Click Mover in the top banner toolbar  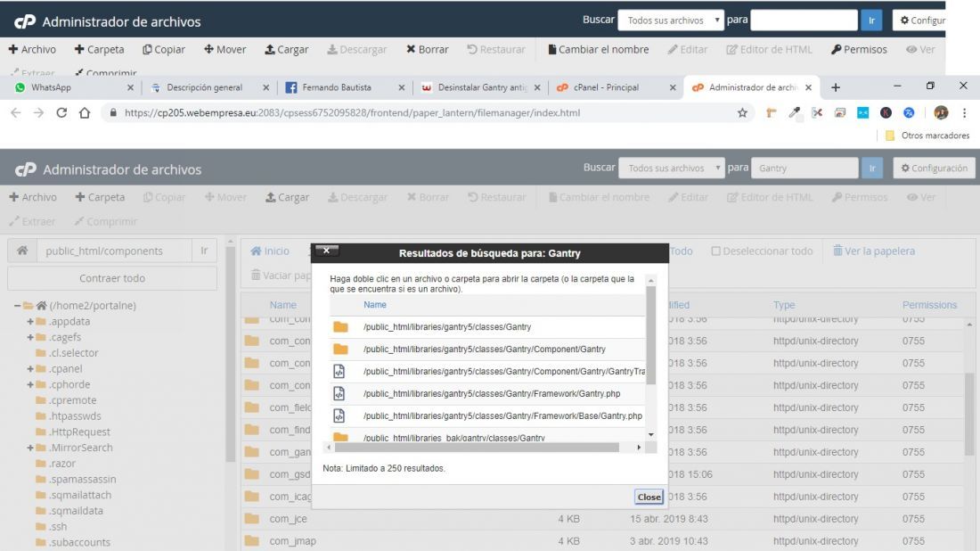(225, 49)
